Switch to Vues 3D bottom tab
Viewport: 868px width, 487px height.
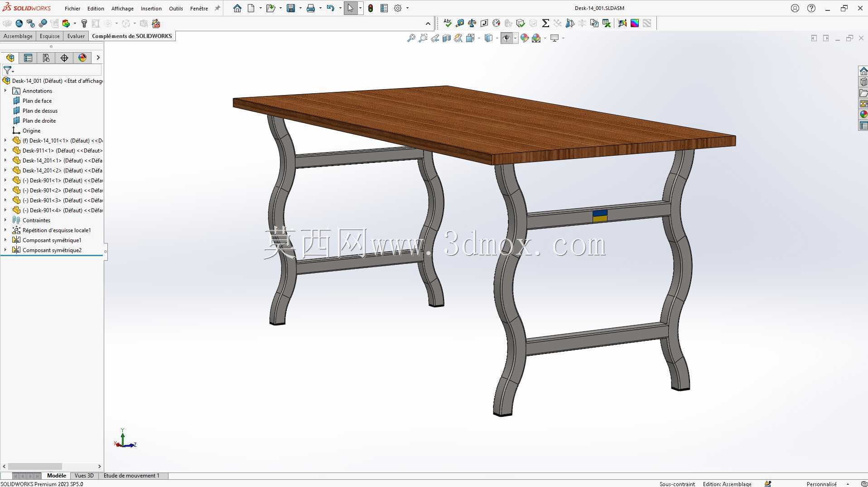[x=84, y=476]
